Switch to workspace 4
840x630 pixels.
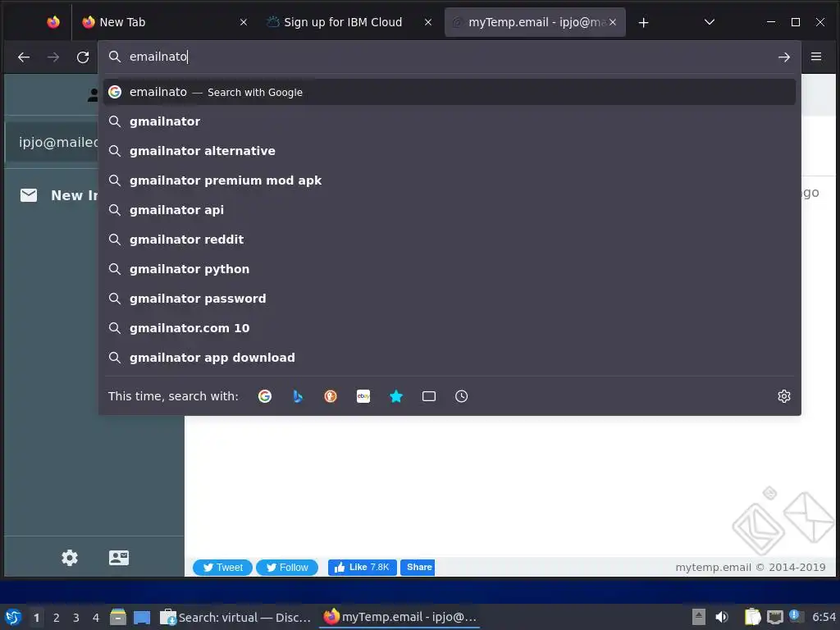(96, 618)
